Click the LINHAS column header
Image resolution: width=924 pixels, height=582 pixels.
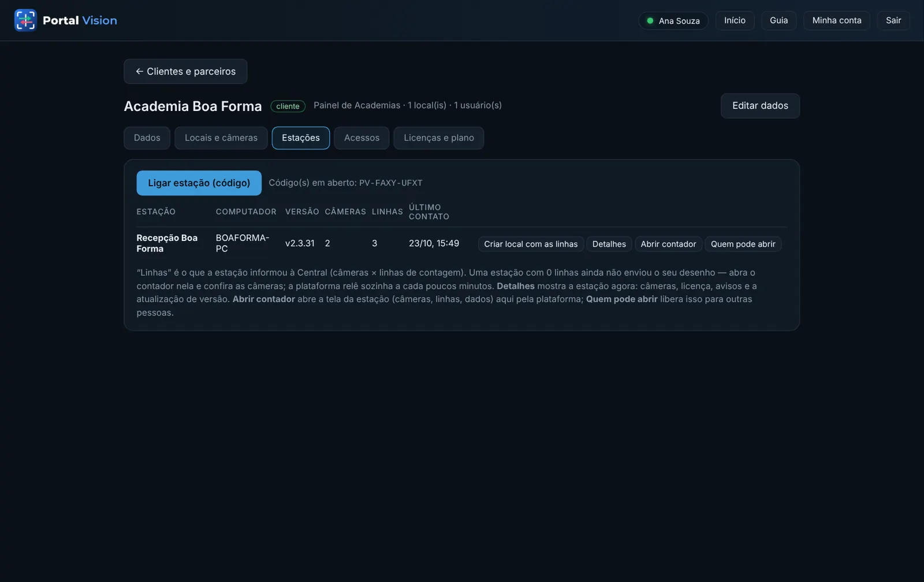point(388,212)
